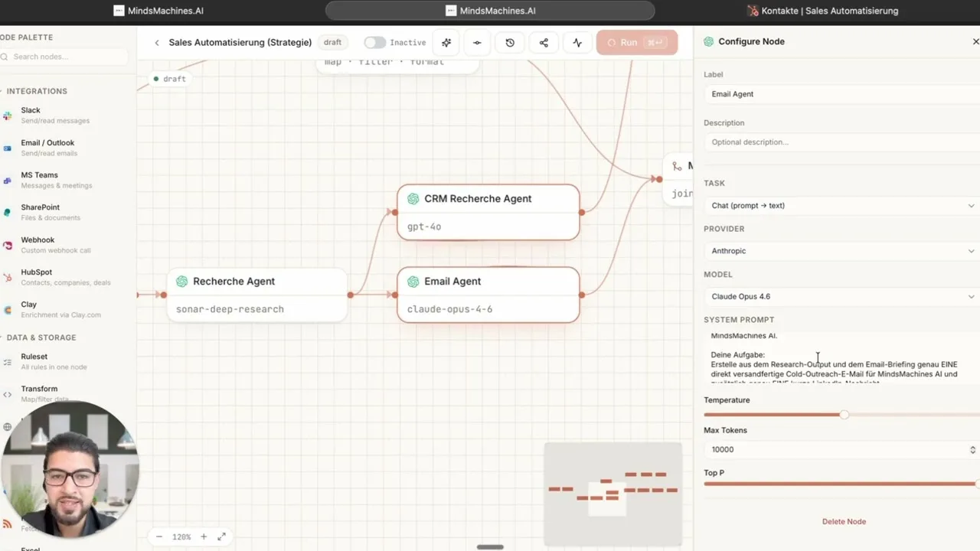
Task: Close the Configure Node panel
Action: (x=975, y=41)
